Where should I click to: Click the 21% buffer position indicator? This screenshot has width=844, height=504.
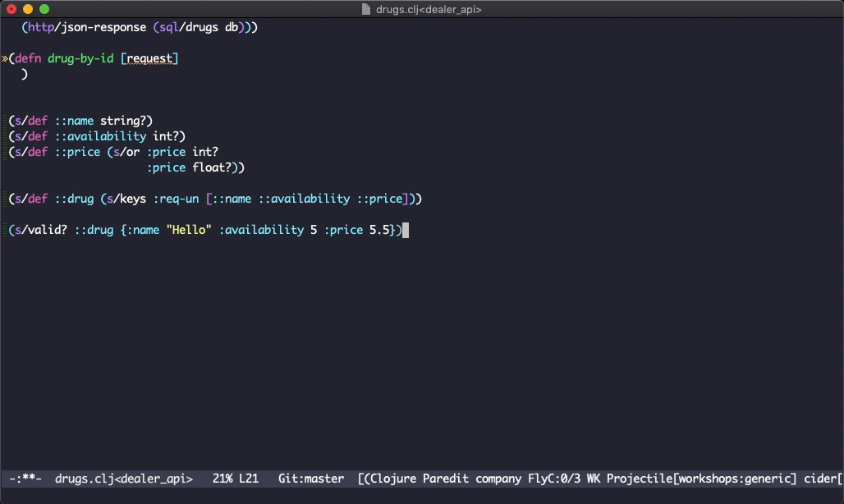pos(222,479)
